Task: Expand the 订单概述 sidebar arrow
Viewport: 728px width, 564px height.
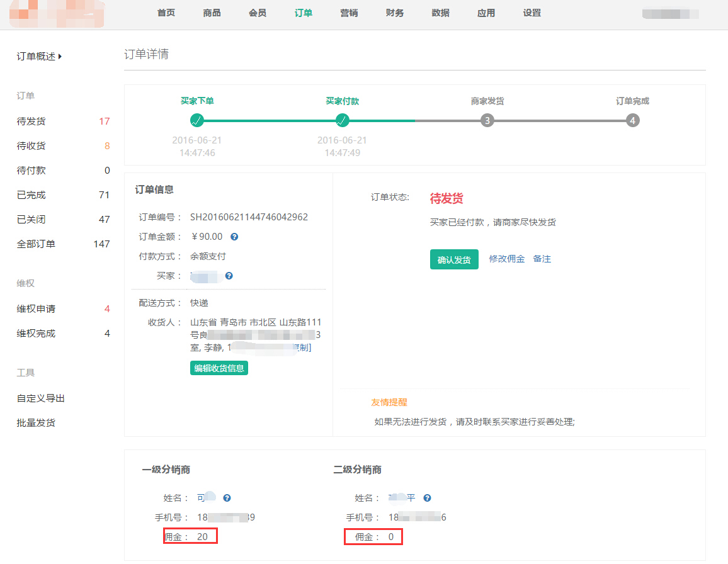Action: [60, 57]
